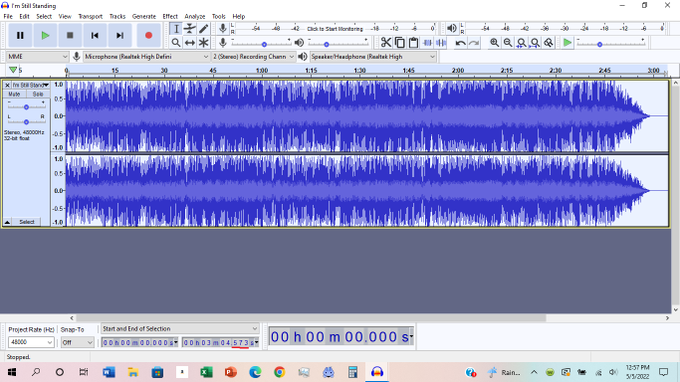Open the Select menu

44,16
